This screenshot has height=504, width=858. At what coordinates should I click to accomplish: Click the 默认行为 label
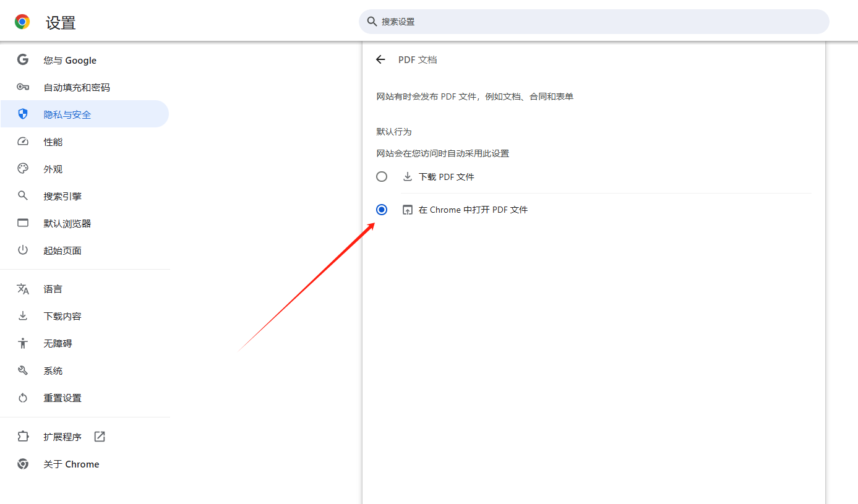pos(394,132)
